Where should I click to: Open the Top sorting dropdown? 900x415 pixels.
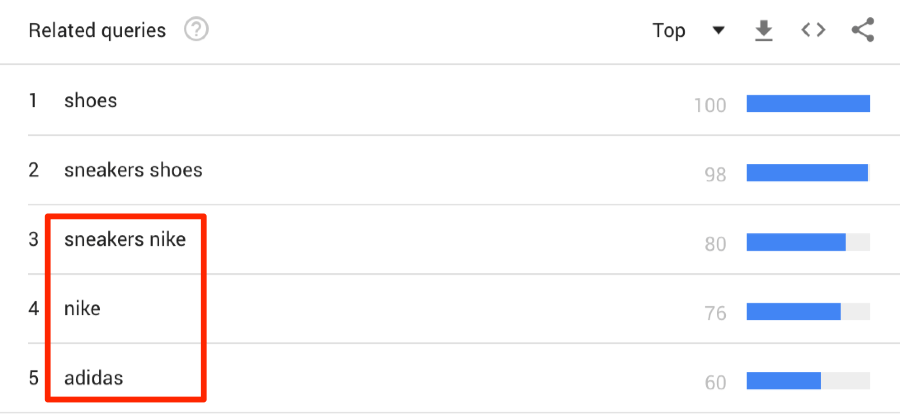point(670,31)
